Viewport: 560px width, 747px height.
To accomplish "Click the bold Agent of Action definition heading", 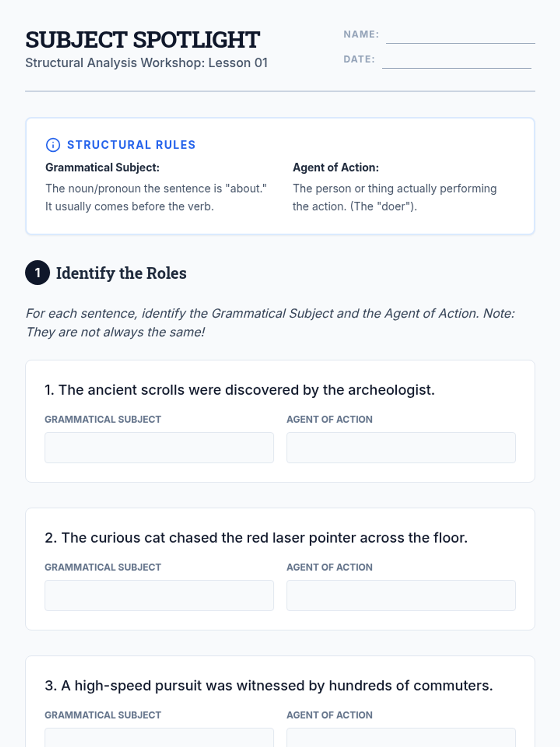I will [x=336, y=168].
